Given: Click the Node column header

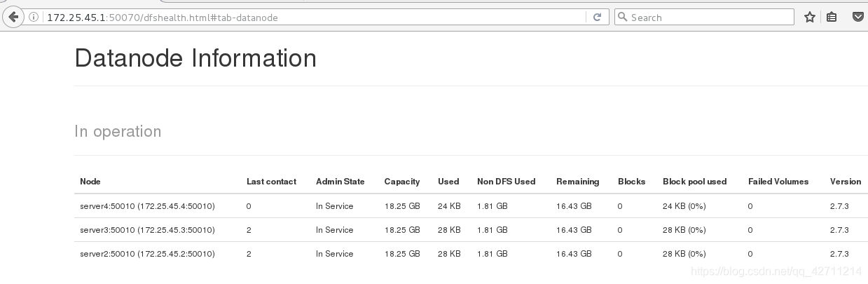Looking at the screenshot, I should 90,182.
